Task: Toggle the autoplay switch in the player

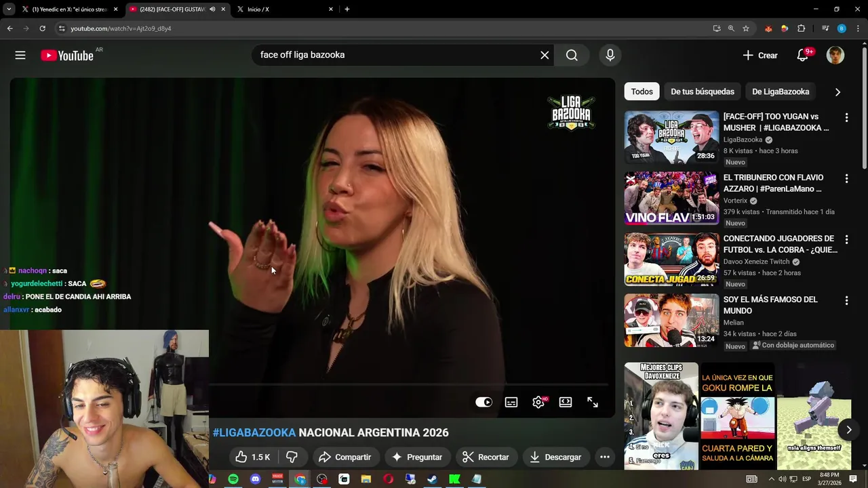Action: click(484, 402)
